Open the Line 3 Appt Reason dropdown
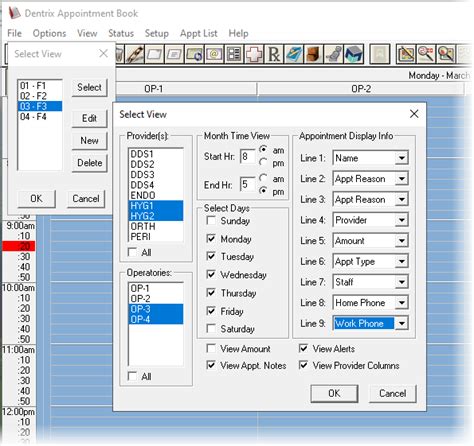Screen dimensions: 474x446 pos(402,199)
